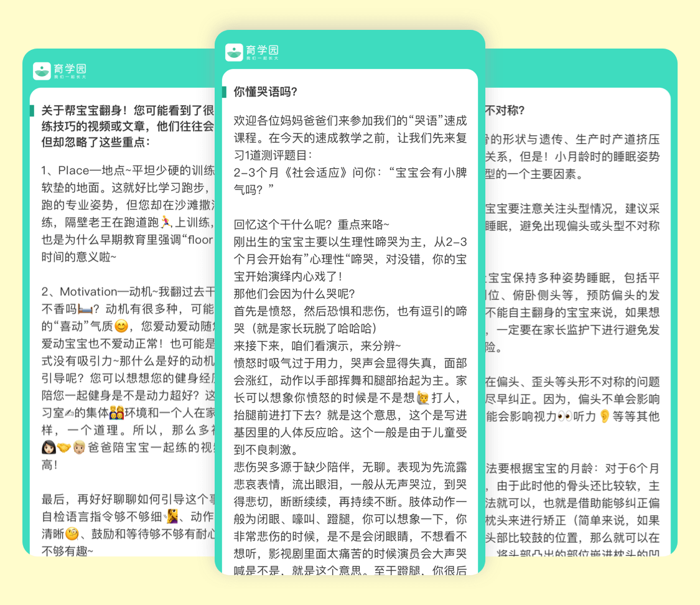Click the right card heading 不对称?

tap(505, 110)
